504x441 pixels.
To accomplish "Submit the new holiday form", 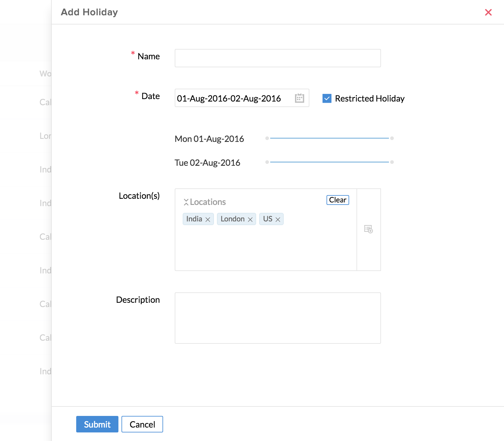I will (x=97, y=424).
